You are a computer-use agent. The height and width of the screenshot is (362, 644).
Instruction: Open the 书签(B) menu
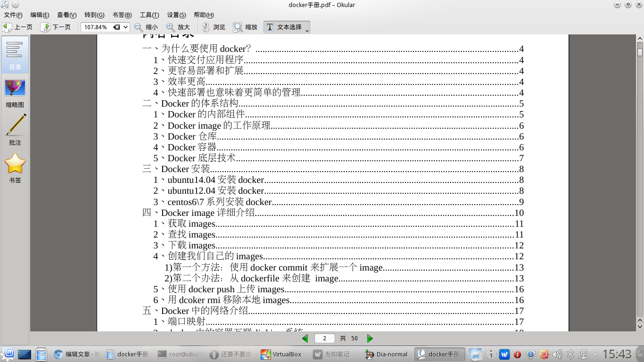(122, 15)
